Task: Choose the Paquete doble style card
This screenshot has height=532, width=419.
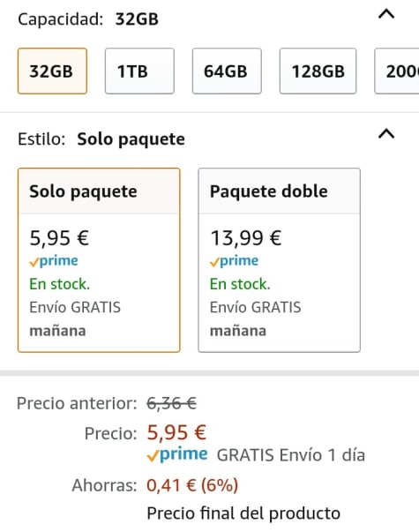Action: pyautogui.click(x=280, y=260)
